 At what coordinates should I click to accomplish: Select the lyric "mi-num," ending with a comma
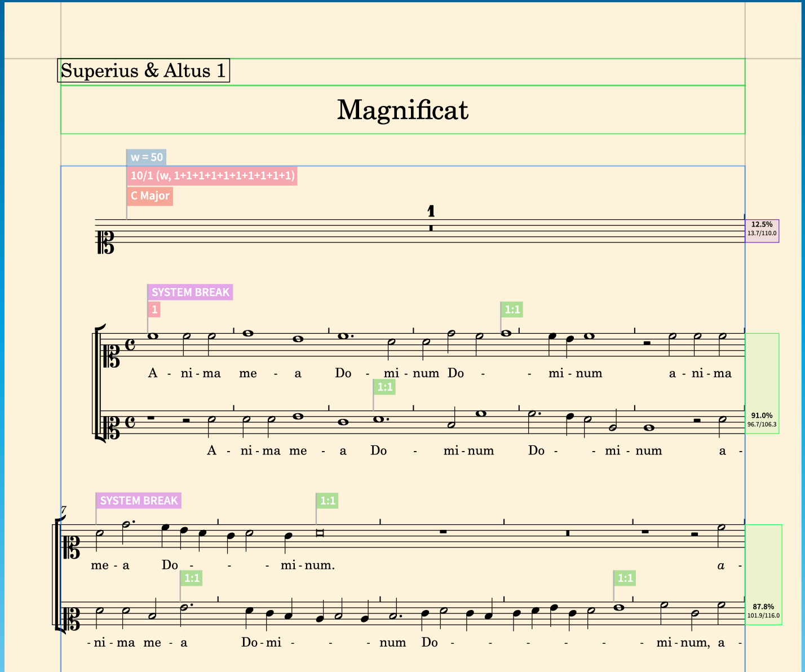[x=683, y=643]
